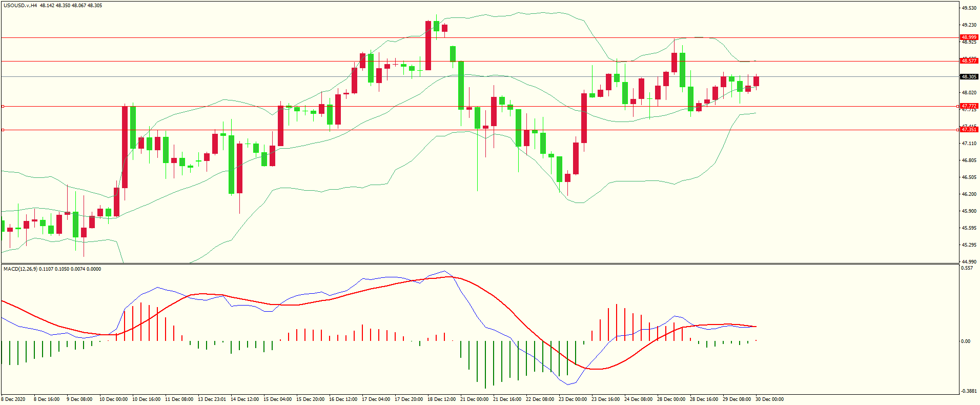This screenshot has width=980, height=405.
Task: Click the 8 Dec 2020 date label
Action: click(x=13, y=399)
